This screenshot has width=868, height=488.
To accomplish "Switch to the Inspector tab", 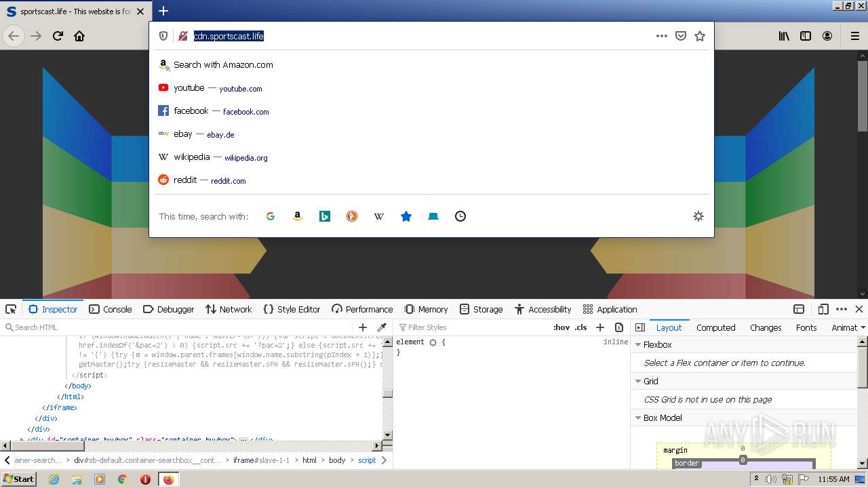I will click(53, 309).
